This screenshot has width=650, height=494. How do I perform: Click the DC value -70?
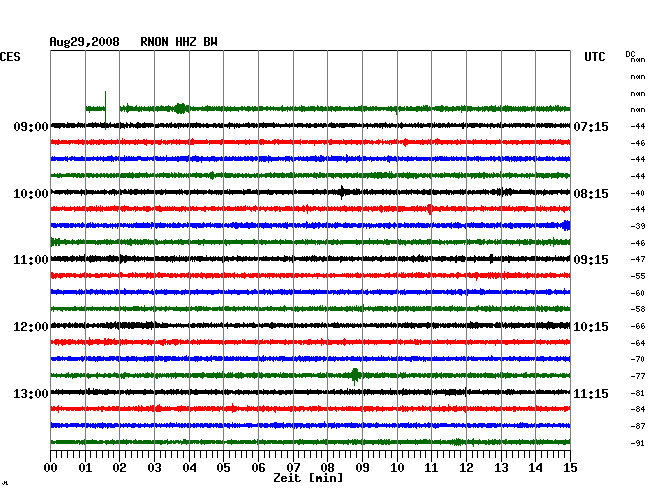(x=638, y=359)
